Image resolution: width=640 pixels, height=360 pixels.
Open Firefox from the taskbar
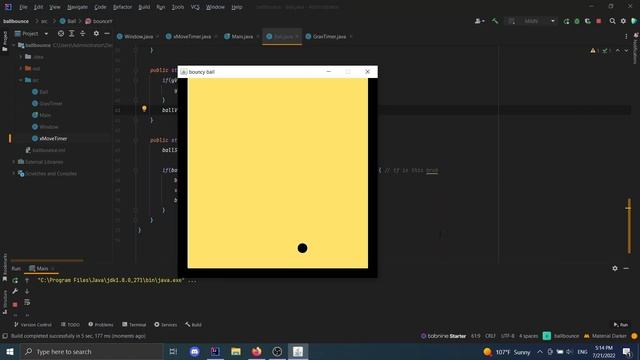pyautogui.click(x=256, y=351)
